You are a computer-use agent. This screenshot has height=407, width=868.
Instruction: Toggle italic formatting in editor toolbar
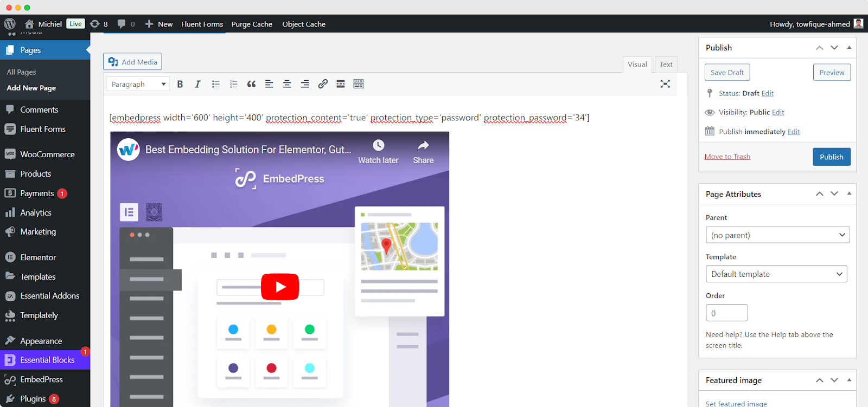(x=197, y=84)
